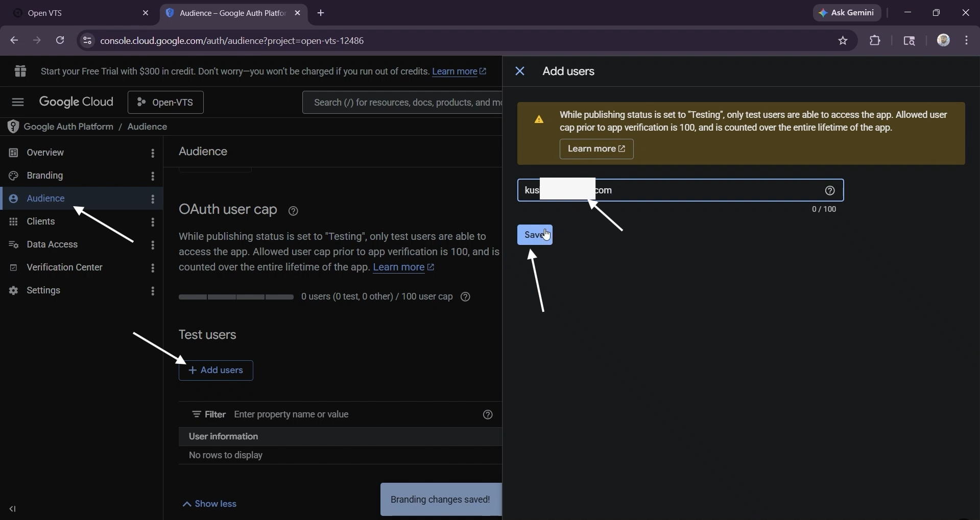Collapse the left navigation sidebar
This screenshot has height=520, width=980.
13,509
